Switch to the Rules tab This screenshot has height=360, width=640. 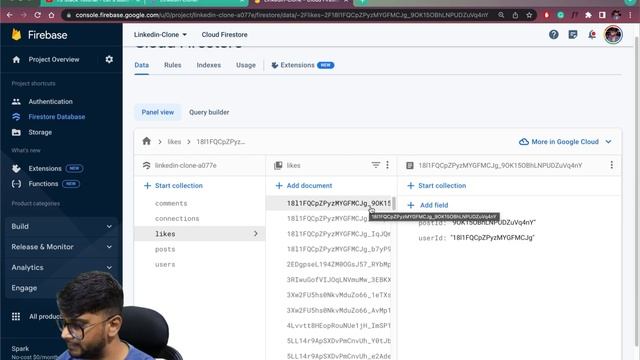pos(173,65)
